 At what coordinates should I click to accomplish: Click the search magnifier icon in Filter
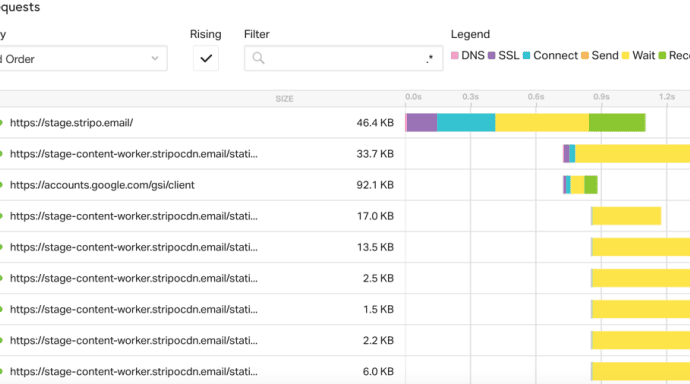point(258,58)
